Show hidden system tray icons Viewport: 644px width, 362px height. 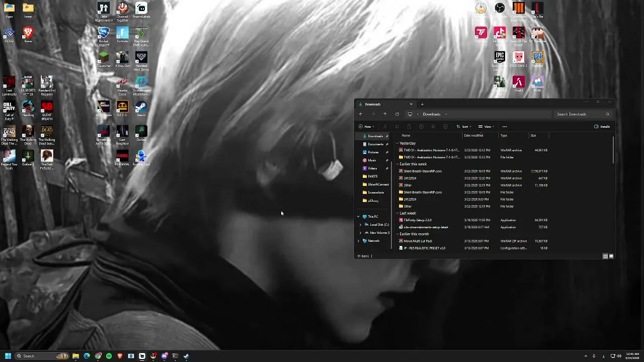[586, 356]
